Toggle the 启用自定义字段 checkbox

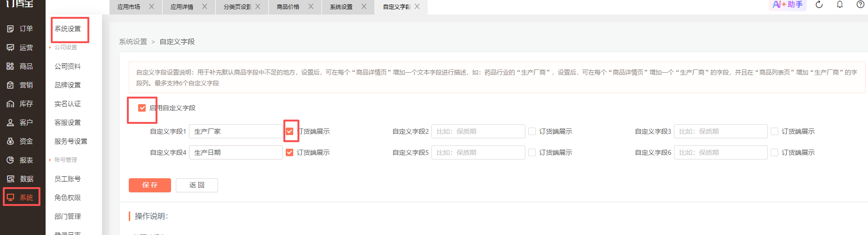tap(142, 108)
